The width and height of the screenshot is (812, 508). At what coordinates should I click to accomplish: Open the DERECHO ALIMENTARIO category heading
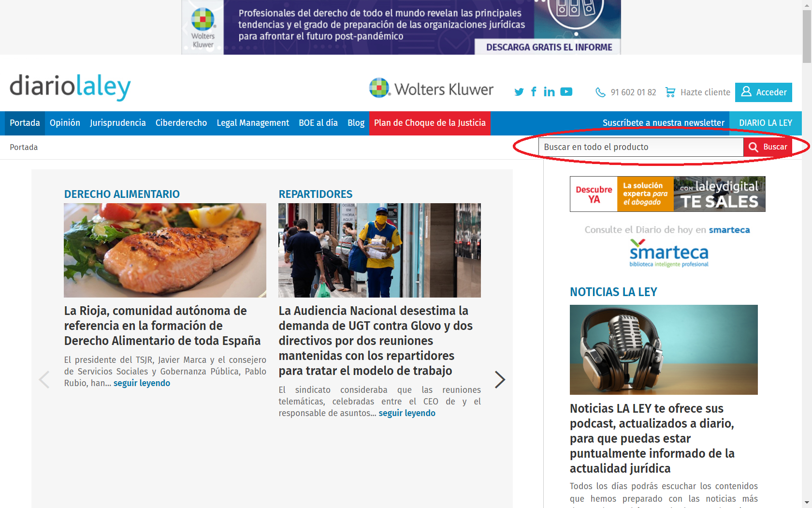pyautogui.click(x=122, y=194)
